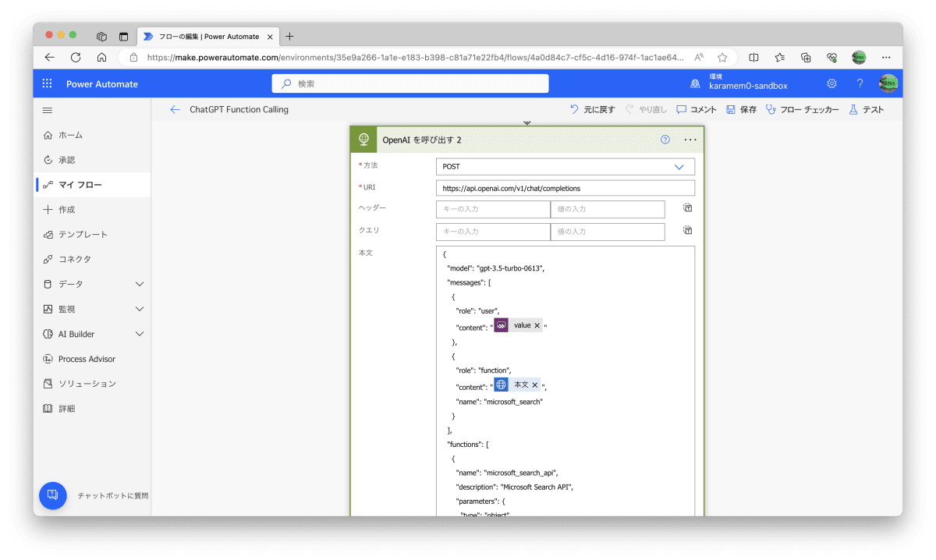Go back using the flow's back arrow
Viewport: 936px width, 560px height.
[x=175, y=110]
